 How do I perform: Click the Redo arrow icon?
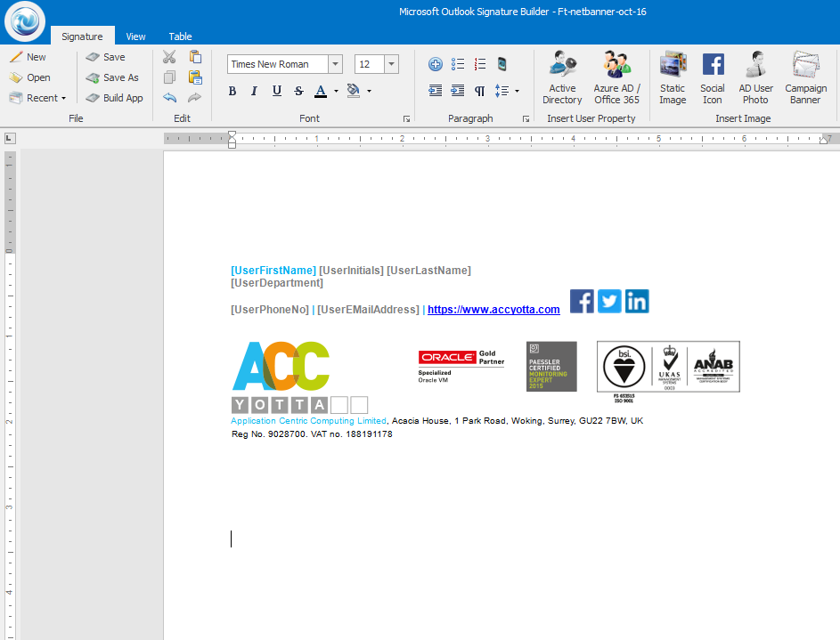[194, 97]
